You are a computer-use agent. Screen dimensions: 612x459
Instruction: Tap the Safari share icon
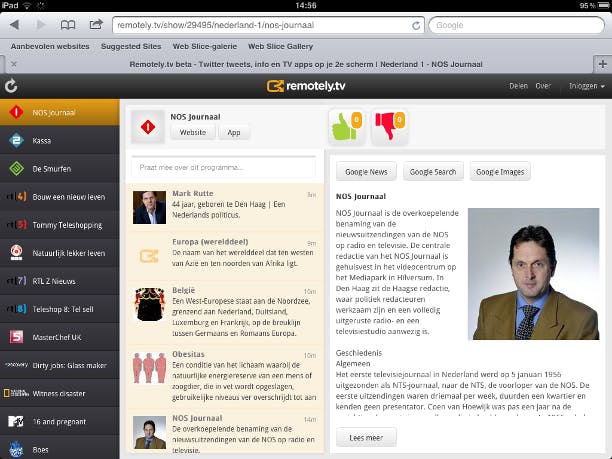click(x=96, y=25)
